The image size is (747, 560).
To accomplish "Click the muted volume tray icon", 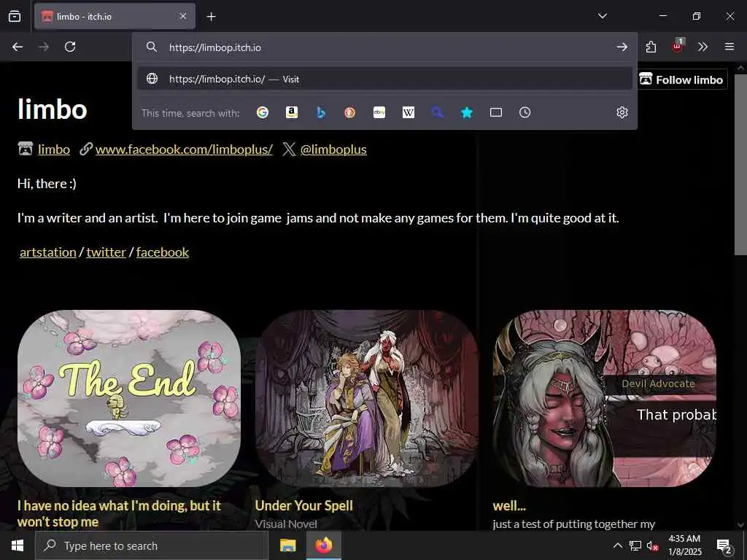I will click(x=652, y=545).
